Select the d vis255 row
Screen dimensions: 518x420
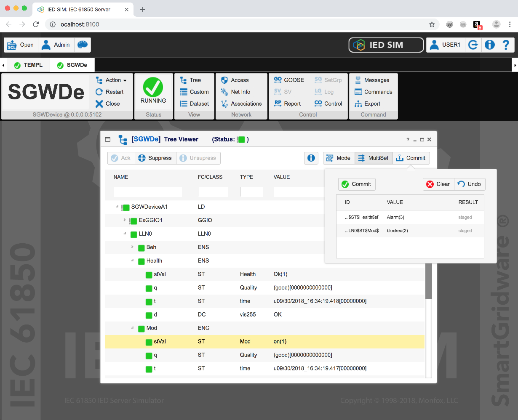click(x=265, y=315)
